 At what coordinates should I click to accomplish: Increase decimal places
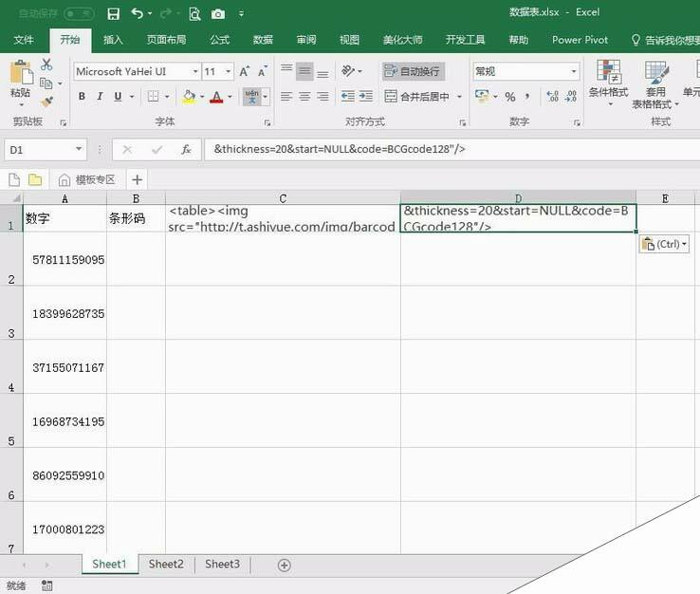click(553, 96)
